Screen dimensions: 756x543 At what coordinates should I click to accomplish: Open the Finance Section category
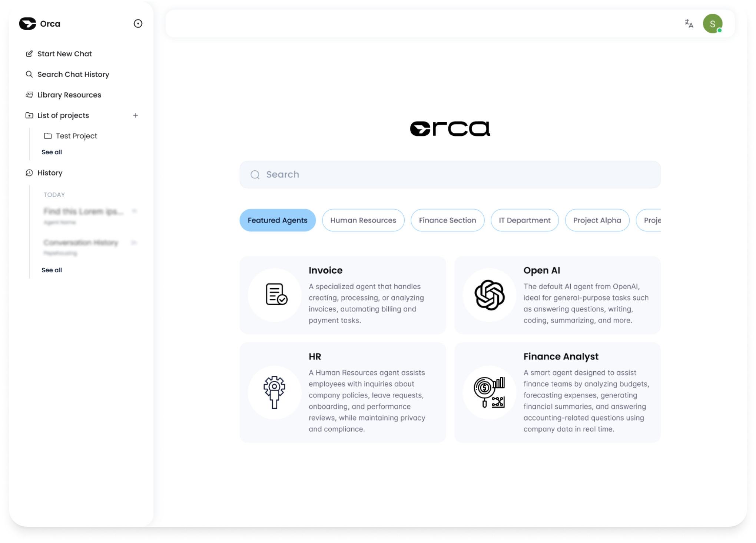(x=447, y=220)
